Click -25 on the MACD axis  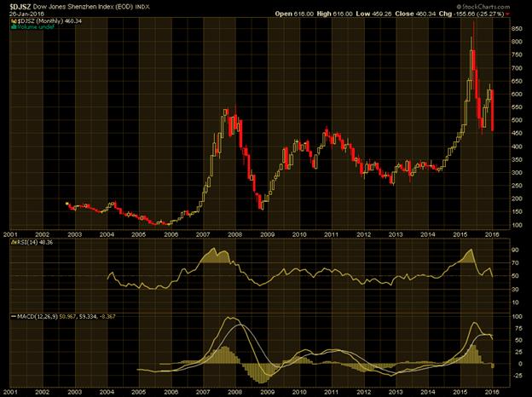point(517,376)
